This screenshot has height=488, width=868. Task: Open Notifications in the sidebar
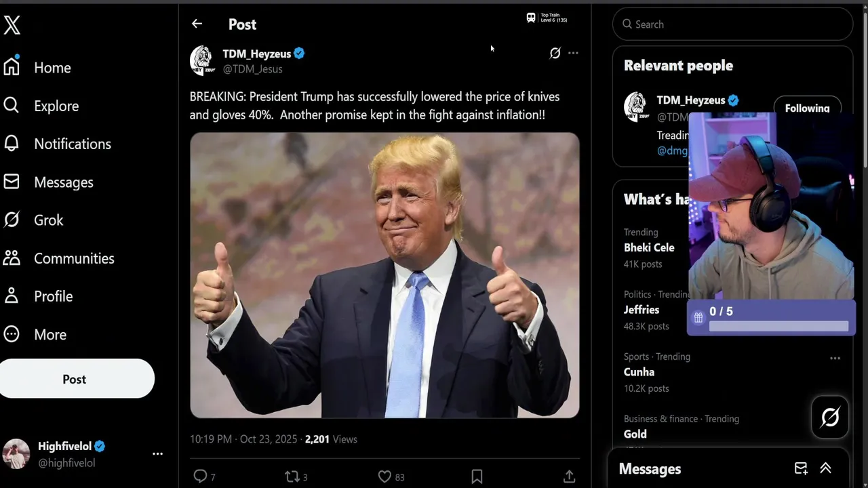click(x=72, y=144)
